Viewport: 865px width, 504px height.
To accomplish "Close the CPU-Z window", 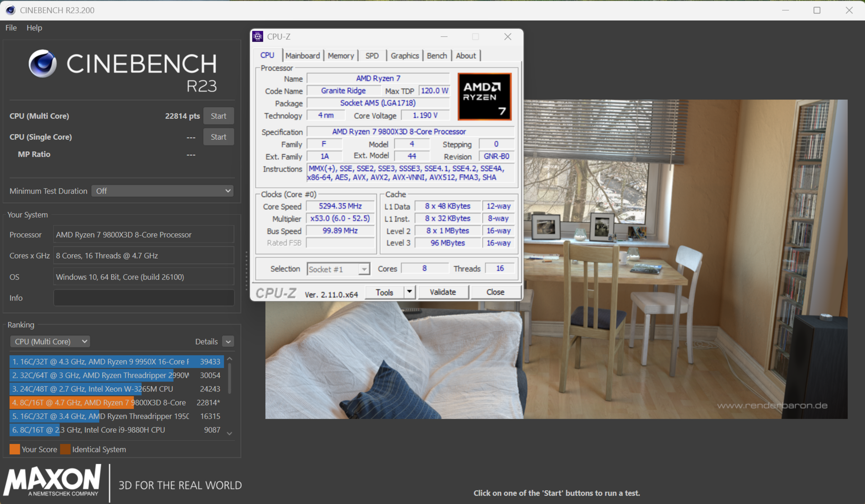I will [x=508, y=36].
